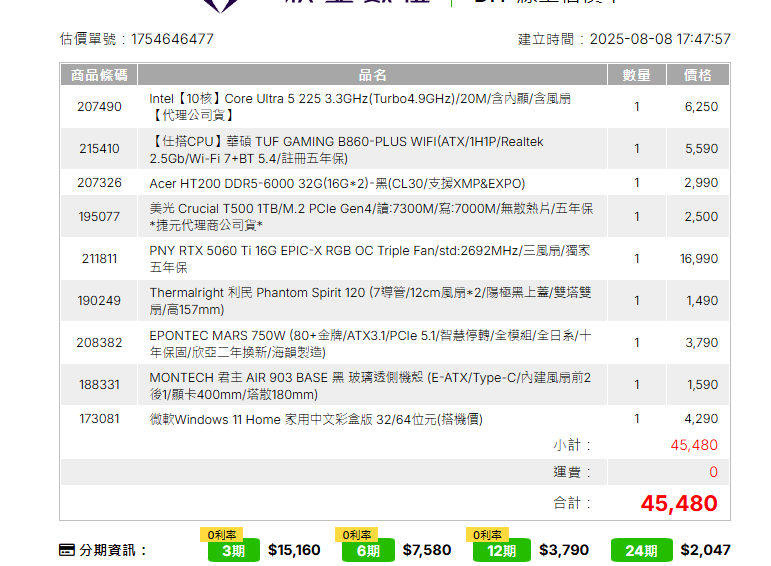Image resolution: width=771 pixels, height=566 pixels.
Task: Select the 6期 installment badge
Action: pos(368,550)
